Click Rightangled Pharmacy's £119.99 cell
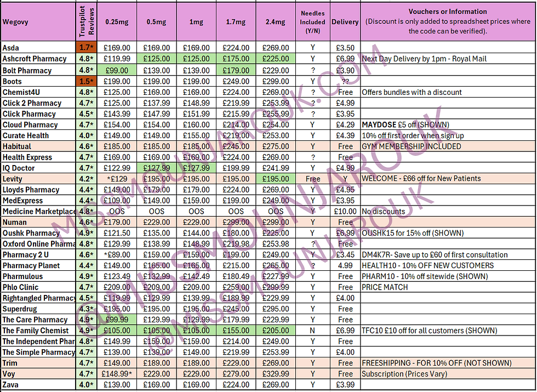537x392 pixels. [x=117, y=298]
